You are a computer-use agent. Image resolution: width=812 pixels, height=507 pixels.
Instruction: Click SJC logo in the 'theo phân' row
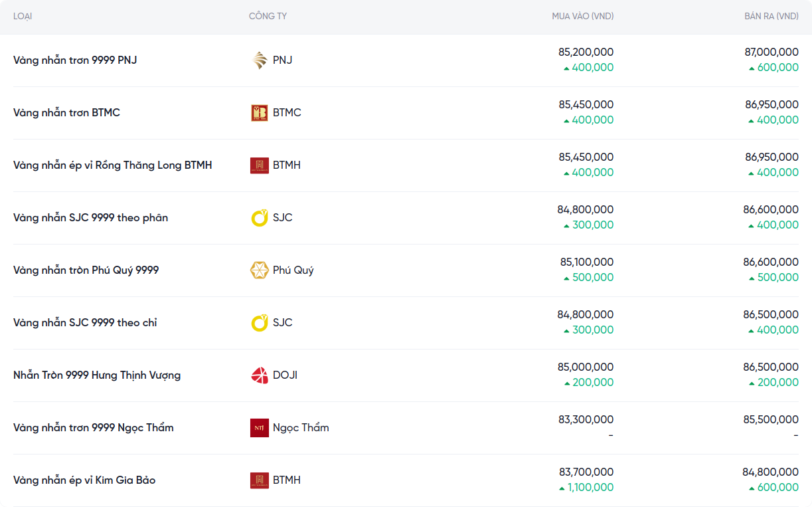[x=259, y=218]
